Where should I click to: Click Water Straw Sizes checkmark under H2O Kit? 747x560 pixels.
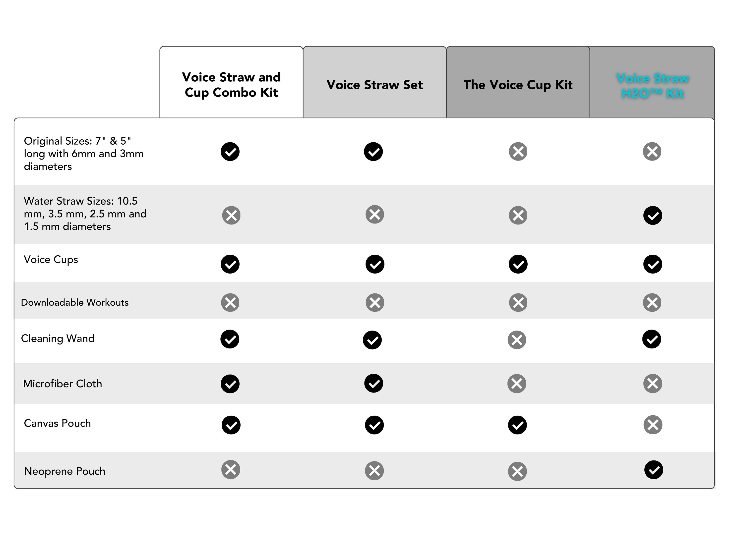point(652,215)
